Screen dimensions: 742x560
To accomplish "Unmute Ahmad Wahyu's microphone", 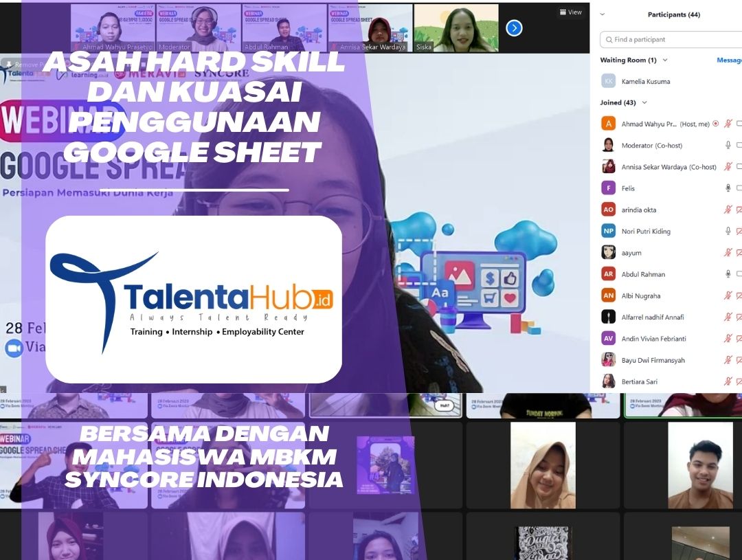I will click(x=728, y=124).
